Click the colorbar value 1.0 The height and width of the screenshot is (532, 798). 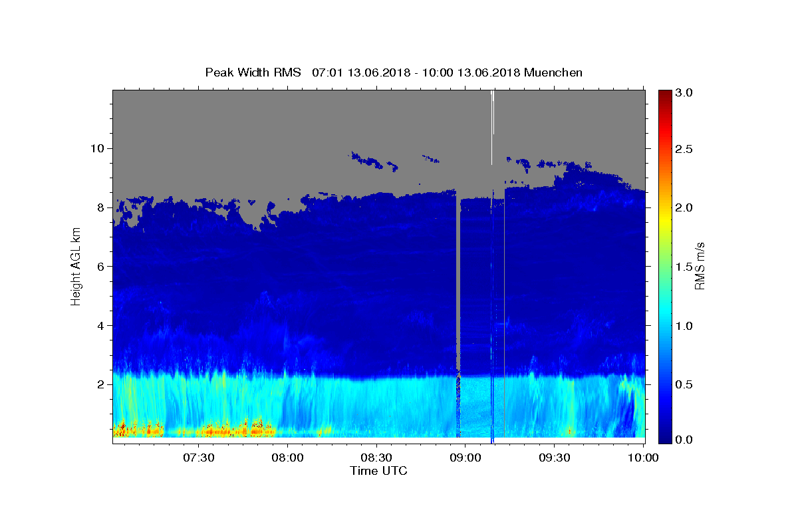[x=684, y=325]
